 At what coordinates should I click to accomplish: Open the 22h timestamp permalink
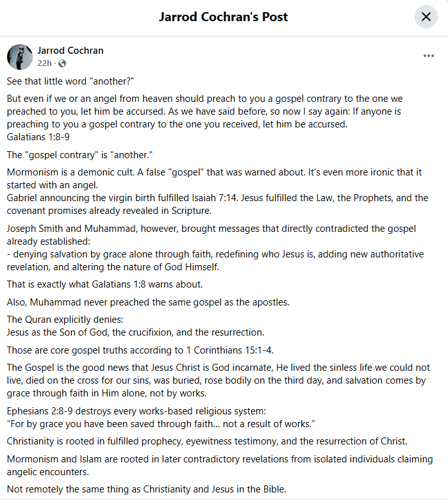coord(44,63)
